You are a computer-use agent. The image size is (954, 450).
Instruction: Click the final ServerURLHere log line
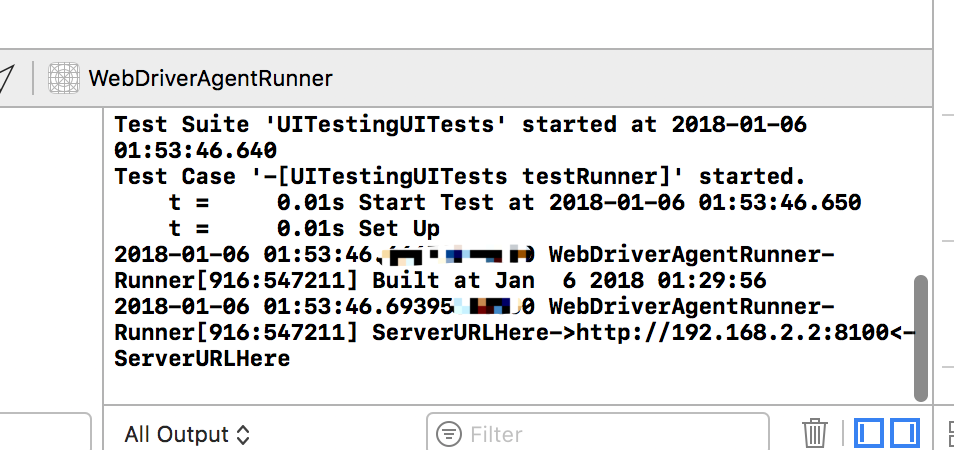tap(202, 358)
